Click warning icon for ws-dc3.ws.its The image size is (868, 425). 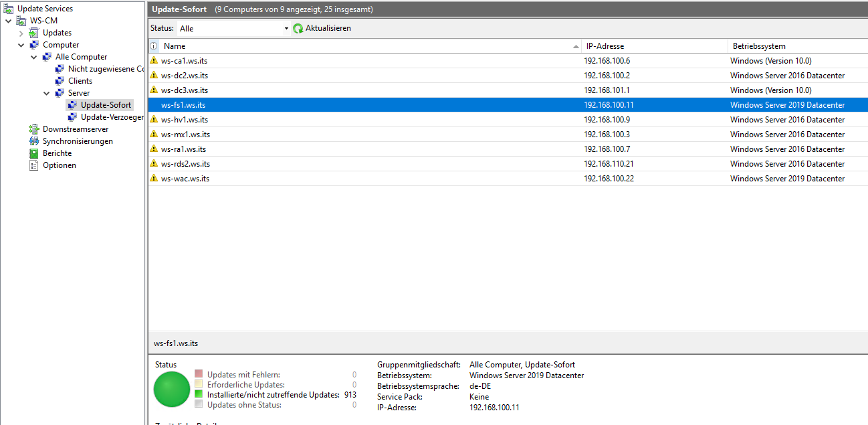tap(154, 90)
